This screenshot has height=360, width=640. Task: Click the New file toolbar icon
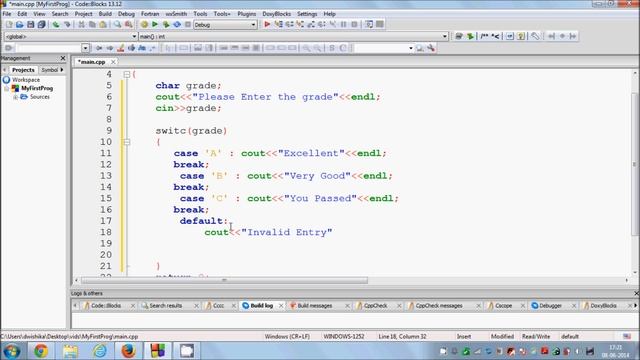(9, 24)
